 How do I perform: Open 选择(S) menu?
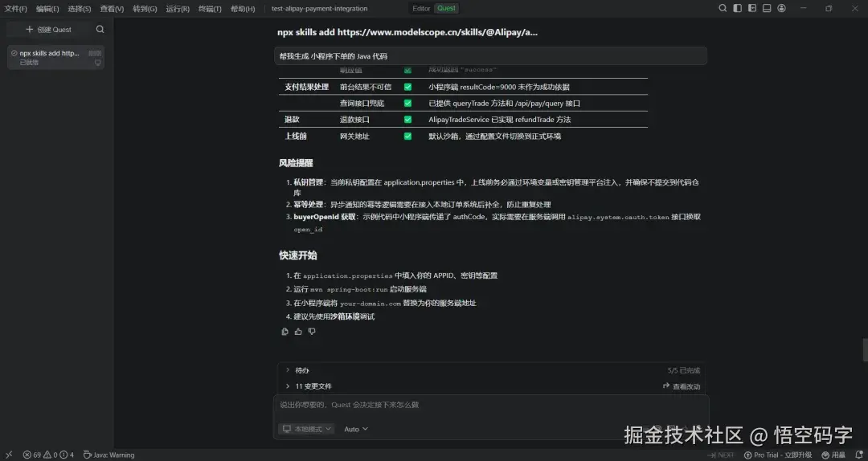coord(79,9)
